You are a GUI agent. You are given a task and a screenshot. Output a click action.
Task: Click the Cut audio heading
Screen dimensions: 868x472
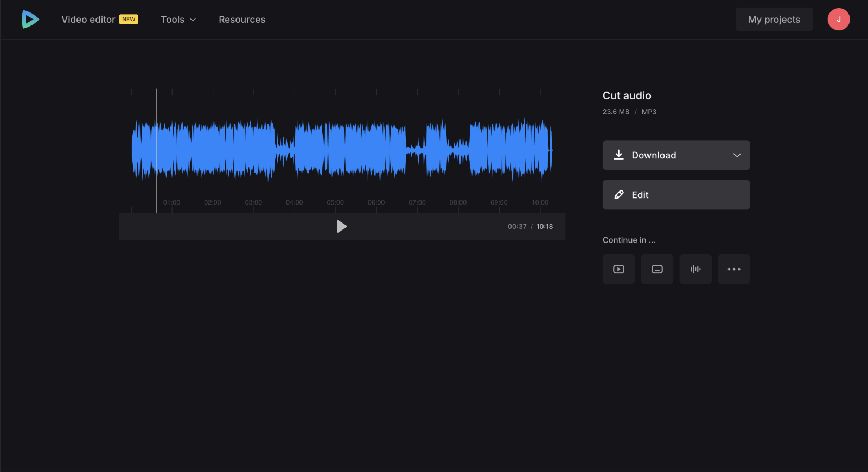point(627,95)
